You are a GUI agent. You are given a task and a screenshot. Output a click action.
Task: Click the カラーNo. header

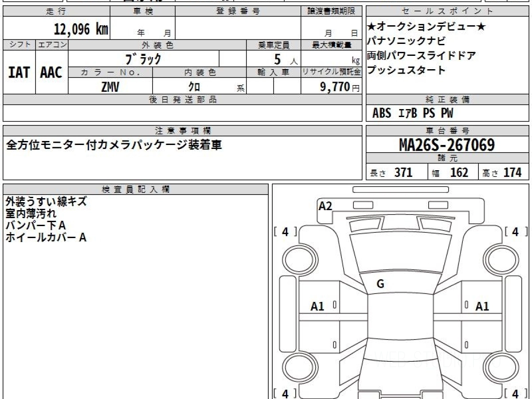[x=110, y=72]
